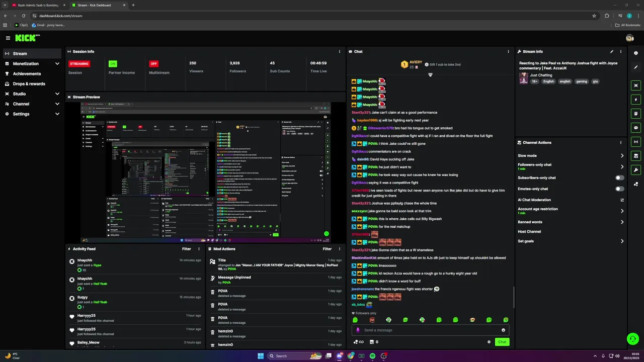Open Slow mode options chevron
The image size is (644, 362).
622,156
